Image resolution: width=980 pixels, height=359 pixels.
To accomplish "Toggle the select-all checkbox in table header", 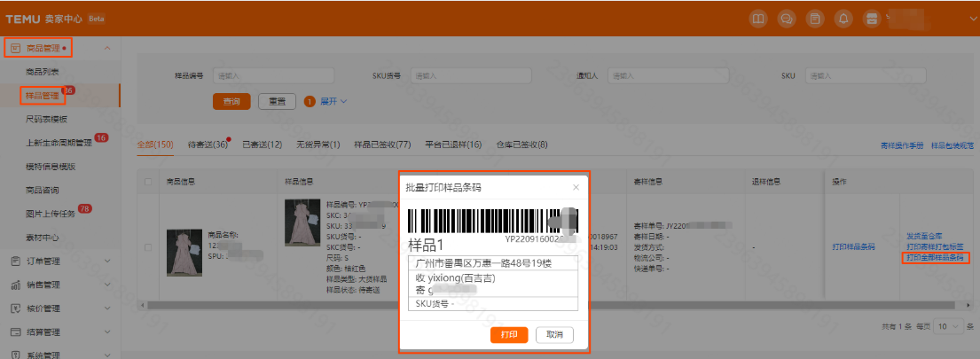I will tap(148, 182).
